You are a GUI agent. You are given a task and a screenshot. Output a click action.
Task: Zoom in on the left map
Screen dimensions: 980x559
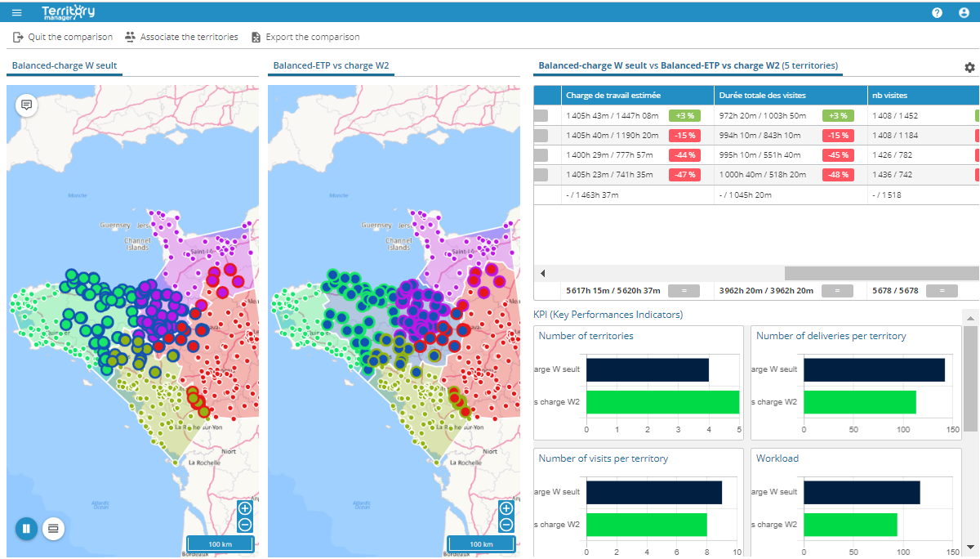245,508
